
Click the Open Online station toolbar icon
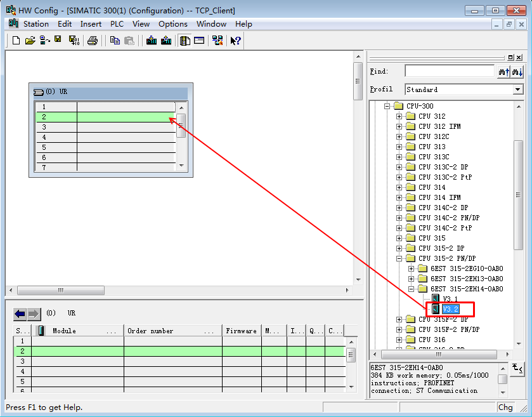tap(45, 41)
